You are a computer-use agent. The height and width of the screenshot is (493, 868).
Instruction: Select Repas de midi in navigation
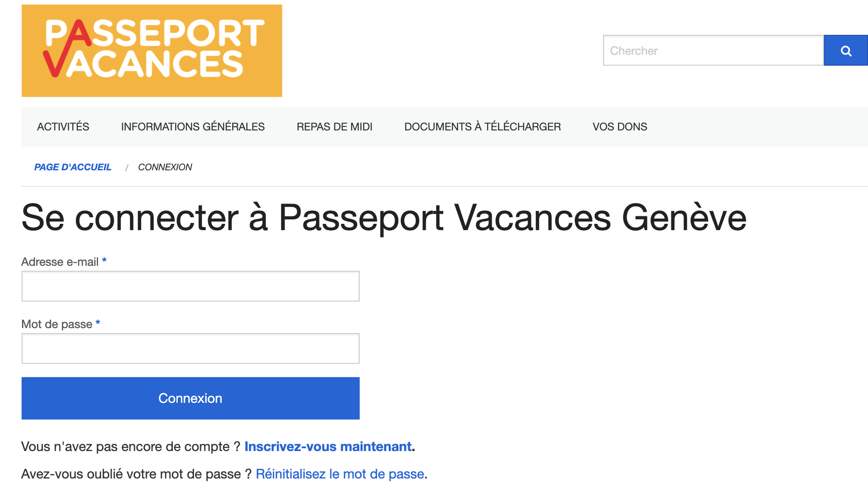pos(334,127)
